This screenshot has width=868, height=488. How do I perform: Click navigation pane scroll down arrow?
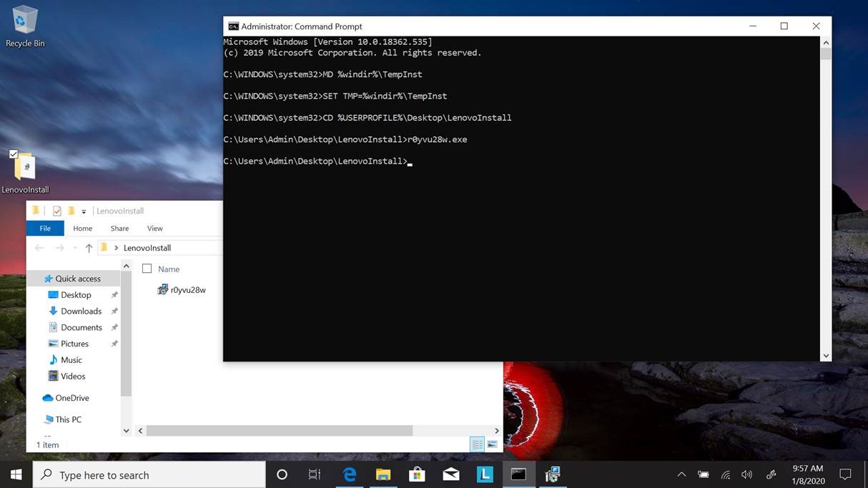(127, 431)
